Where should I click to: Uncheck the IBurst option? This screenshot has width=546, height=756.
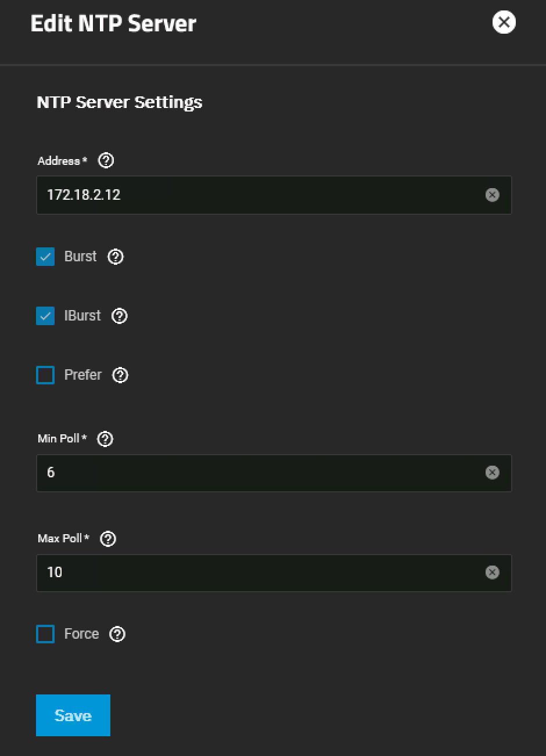45,316
